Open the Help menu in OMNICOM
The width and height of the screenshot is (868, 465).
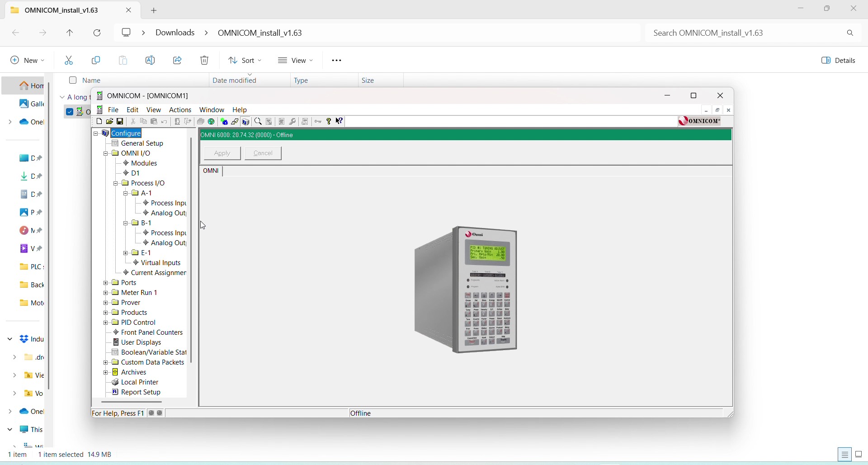240,110
